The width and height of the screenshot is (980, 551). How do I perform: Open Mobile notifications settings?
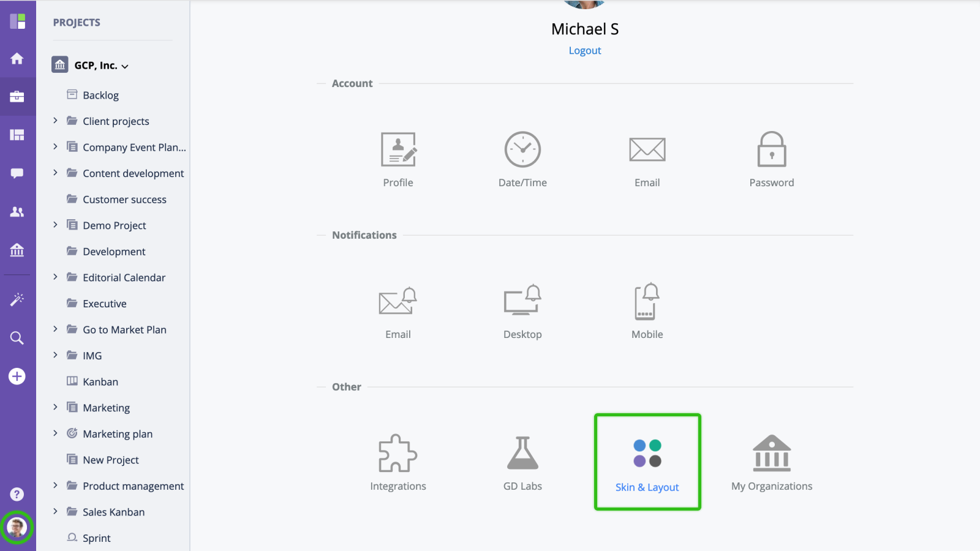pyautogui.click(x=647, y=312)
